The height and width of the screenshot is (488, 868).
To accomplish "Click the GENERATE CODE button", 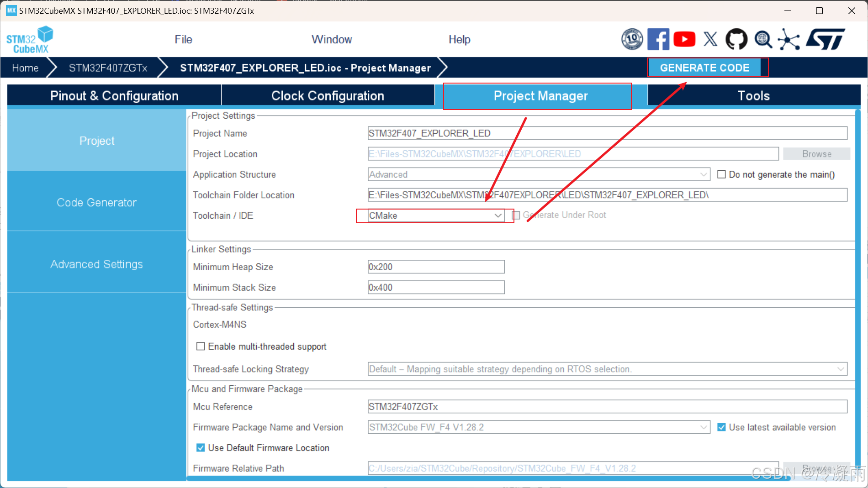I will [x=704, y=68].
